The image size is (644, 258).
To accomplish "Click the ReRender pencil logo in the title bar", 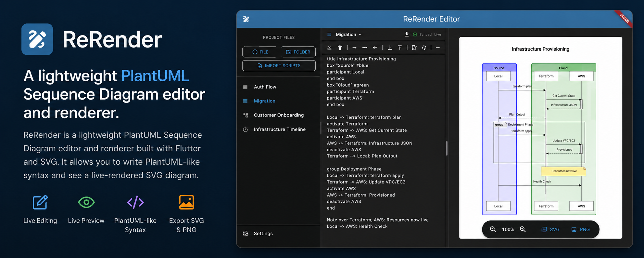I will pyautogui.click(x=246, y=19).
